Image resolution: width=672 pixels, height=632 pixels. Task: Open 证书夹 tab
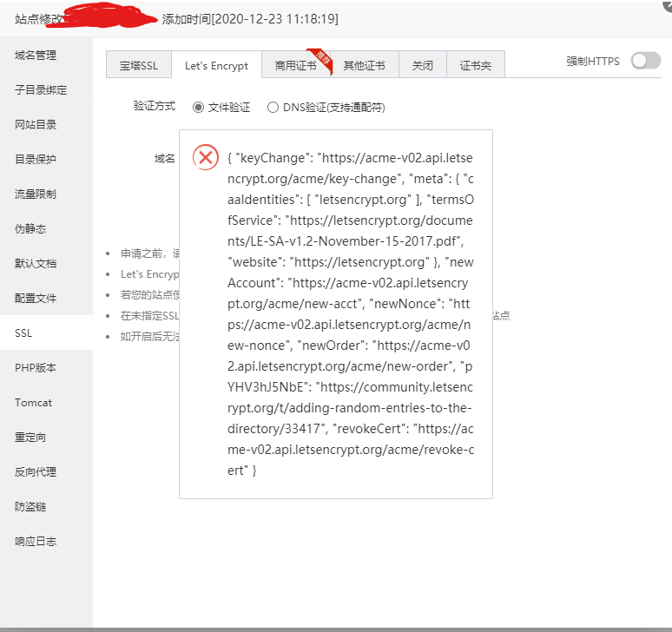coord(475,65)
